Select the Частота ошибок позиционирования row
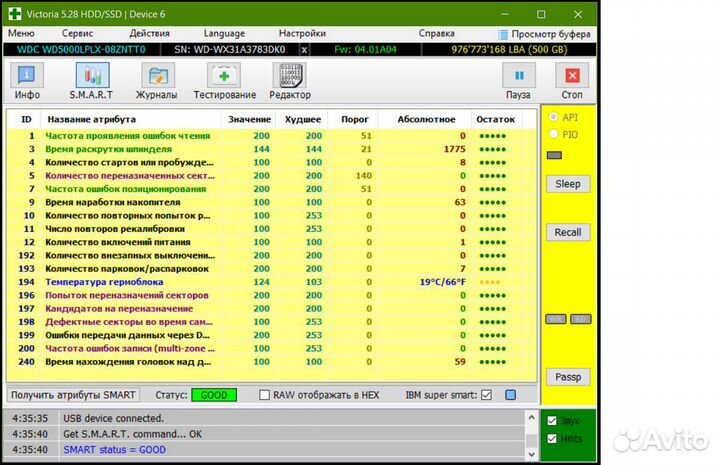This screenshot has height=465, width=720. point(271,189)
